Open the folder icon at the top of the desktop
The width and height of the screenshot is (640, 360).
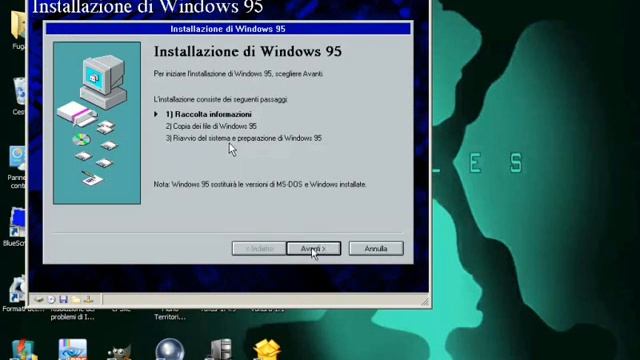pyautogui.click(x=19, y=25)
